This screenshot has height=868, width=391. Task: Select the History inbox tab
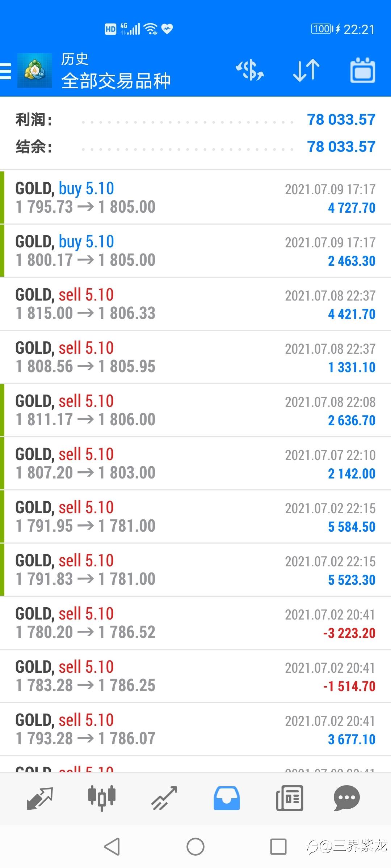point(227,798)
